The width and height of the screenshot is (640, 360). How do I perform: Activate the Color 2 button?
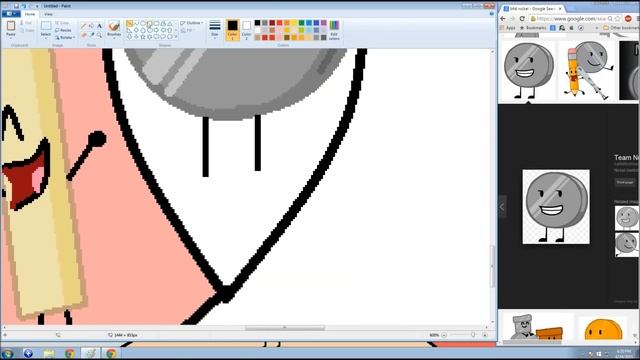(x=247, y=29)
